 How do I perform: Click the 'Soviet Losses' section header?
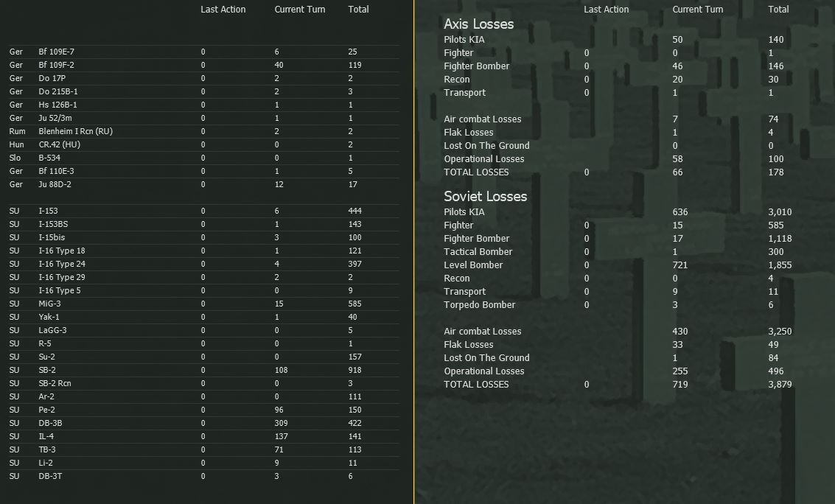pyautogui.click(x=483, y=196)
